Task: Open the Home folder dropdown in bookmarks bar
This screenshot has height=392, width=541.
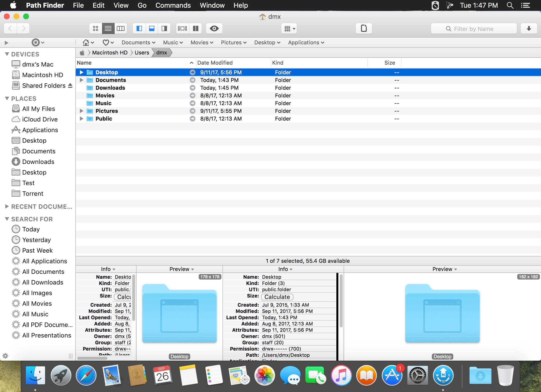Action: (x=88, y=43)
